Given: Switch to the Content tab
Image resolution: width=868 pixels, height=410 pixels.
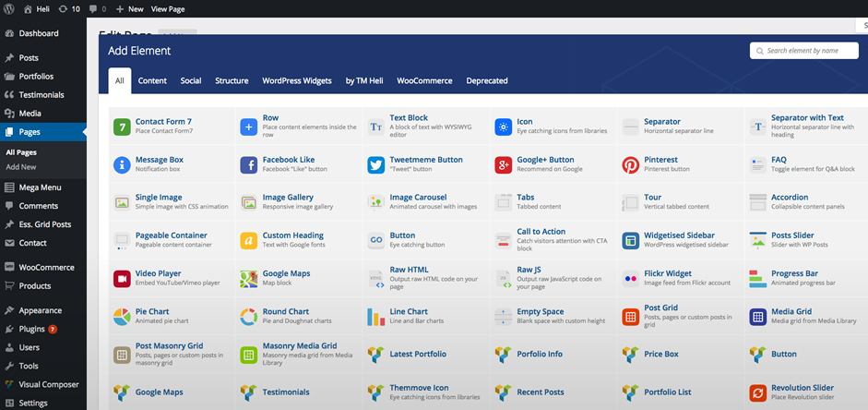Looking at the screenshot, I should click(152, 80).
